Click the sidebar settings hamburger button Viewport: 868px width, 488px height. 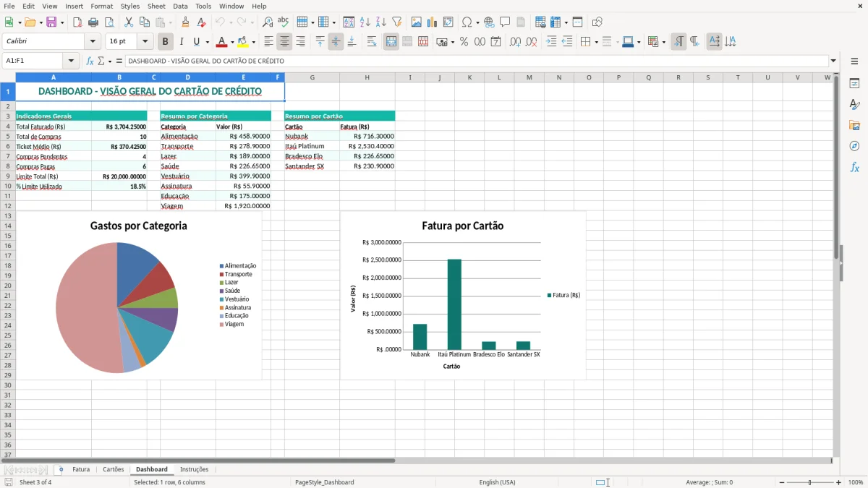pyautogui.click(x=854, y=62)
